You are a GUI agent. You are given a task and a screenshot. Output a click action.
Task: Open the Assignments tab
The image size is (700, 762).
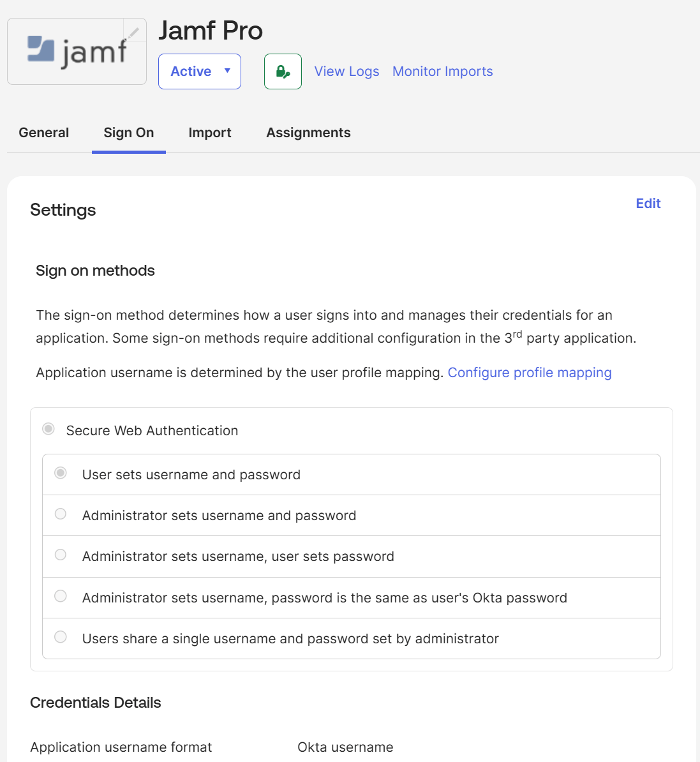(308, 133)
